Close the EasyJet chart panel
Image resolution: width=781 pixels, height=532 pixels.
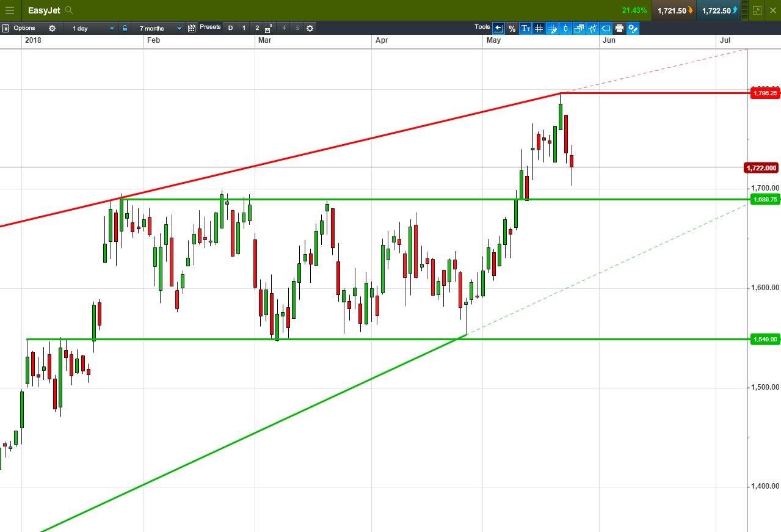773,10
